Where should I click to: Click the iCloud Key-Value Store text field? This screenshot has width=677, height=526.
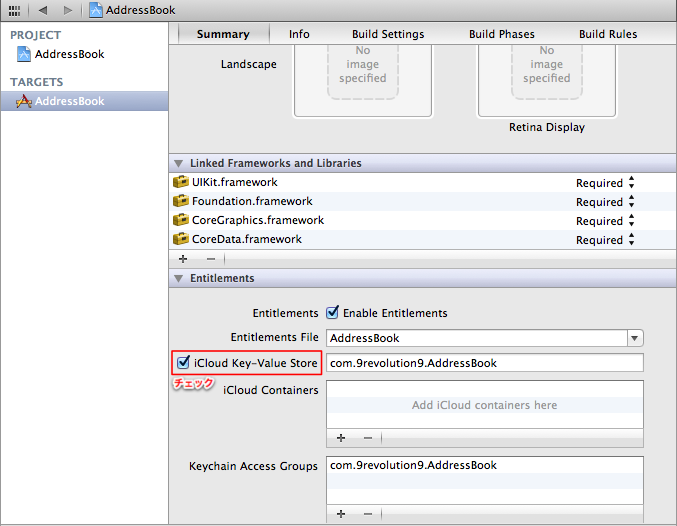(485, 363)
